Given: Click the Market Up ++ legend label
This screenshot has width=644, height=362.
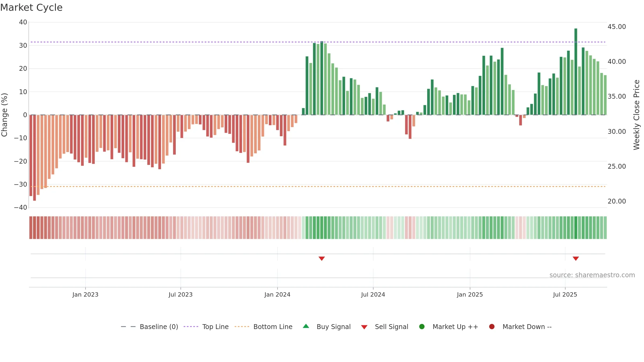Looking at the screenshot, I should 455,327.
